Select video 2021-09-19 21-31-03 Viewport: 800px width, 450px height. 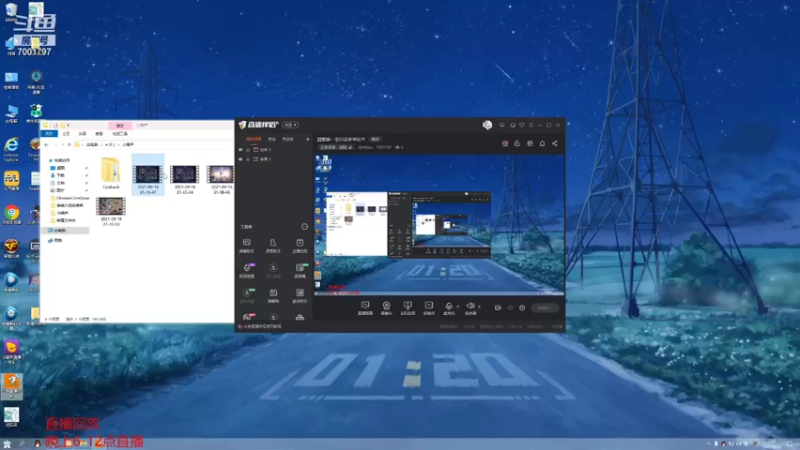click(x=111, y=212)
